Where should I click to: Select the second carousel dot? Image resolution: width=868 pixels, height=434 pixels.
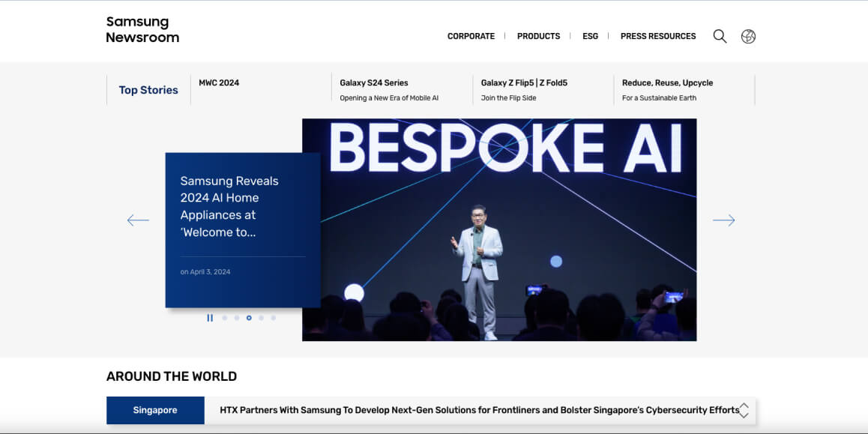click(236, 318)
